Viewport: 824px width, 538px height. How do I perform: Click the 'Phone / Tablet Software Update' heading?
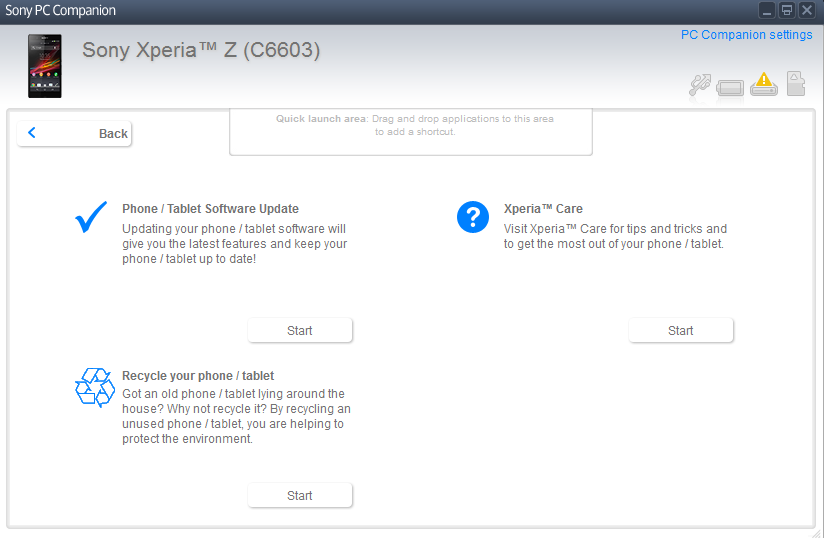(210, 209)
